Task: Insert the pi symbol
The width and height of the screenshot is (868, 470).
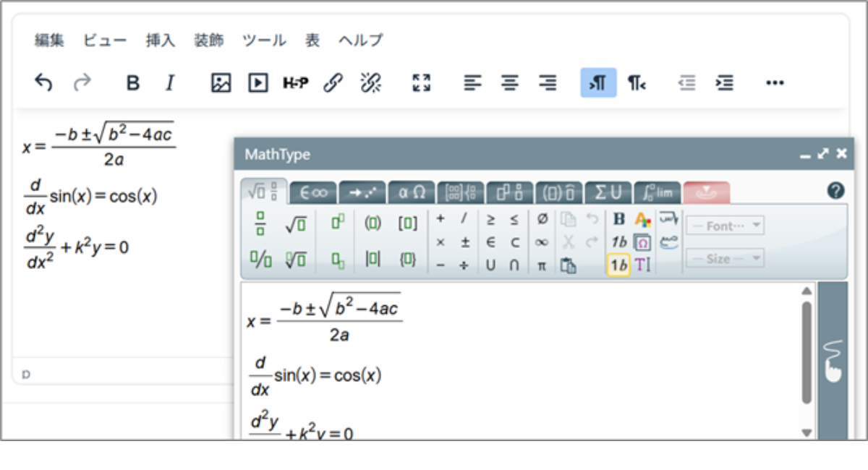Action: (x=541, y=265)
